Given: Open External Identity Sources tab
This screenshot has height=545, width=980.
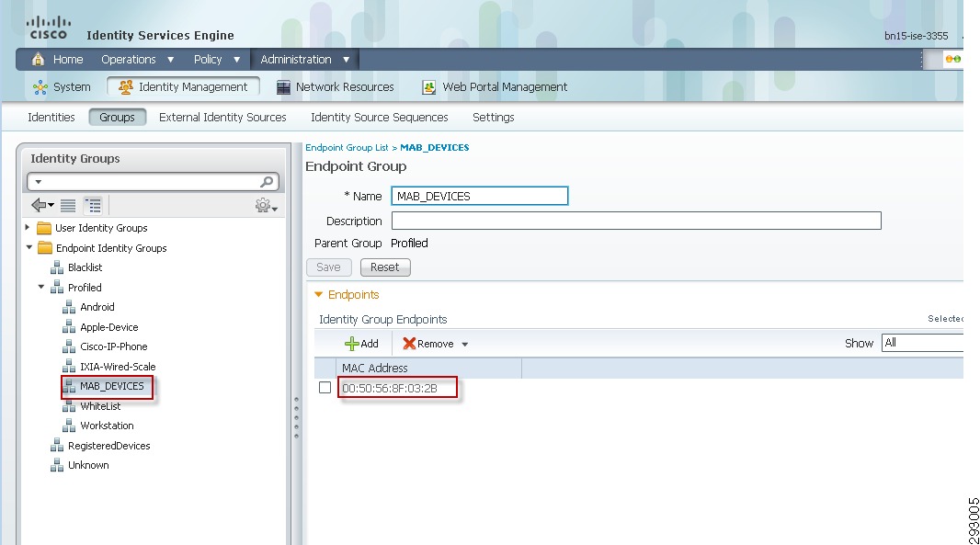Looking at the screenshot, I should [x=222, y=118].
